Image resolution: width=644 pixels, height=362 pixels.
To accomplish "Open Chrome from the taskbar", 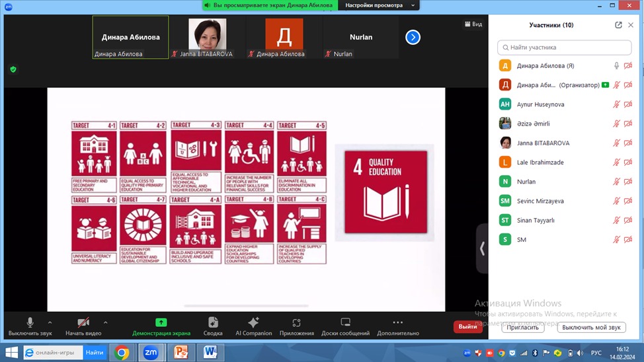I will click(122, 353).
